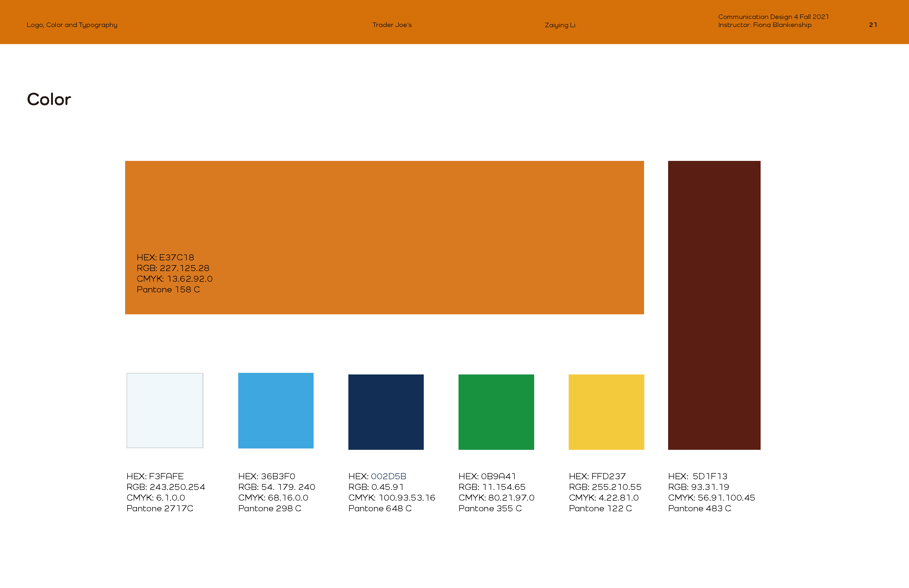Click the Logo, Color and Typography header

[72, 25]
